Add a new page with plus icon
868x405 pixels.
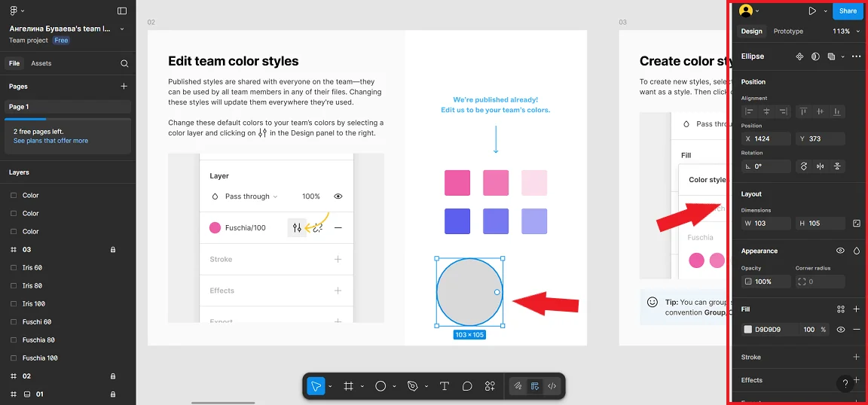[x=124, y=87]
